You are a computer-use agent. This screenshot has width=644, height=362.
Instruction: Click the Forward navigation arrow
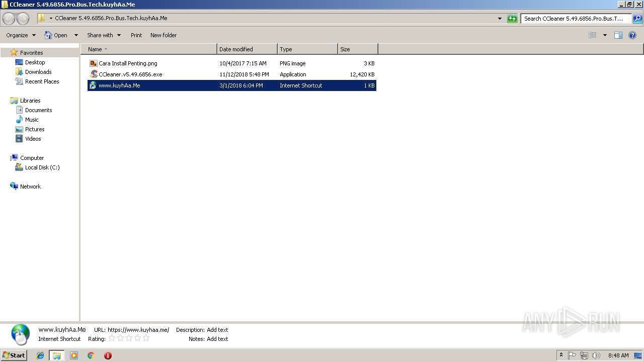(x=23, y=19)
